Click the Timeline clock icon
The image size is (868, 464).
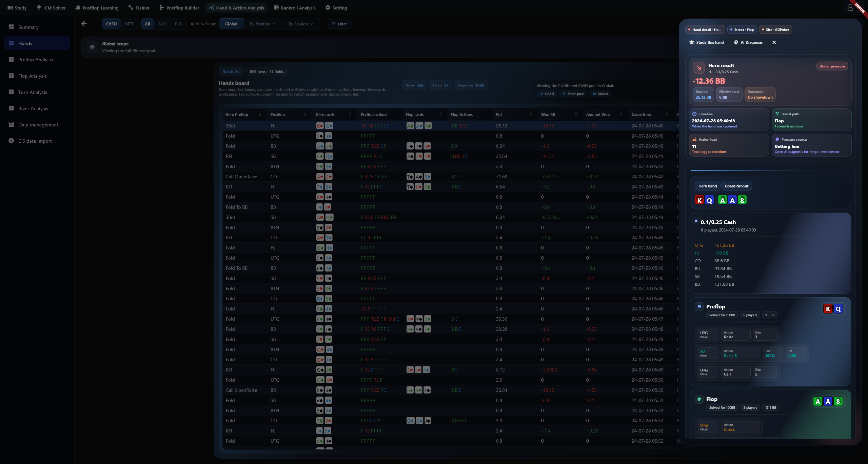tap(694, 114)
